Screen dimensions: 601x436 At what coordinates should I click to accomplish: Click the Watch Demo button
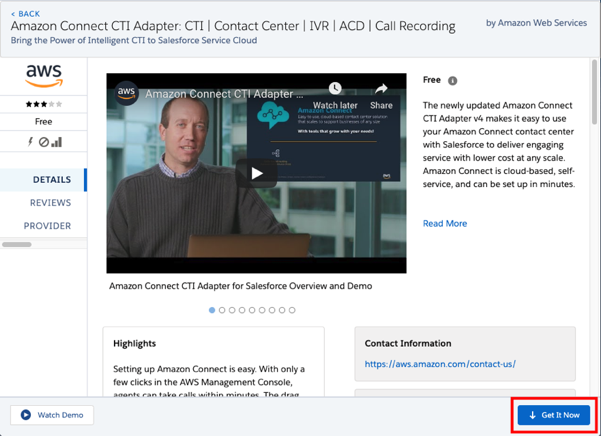click(52, 415)
